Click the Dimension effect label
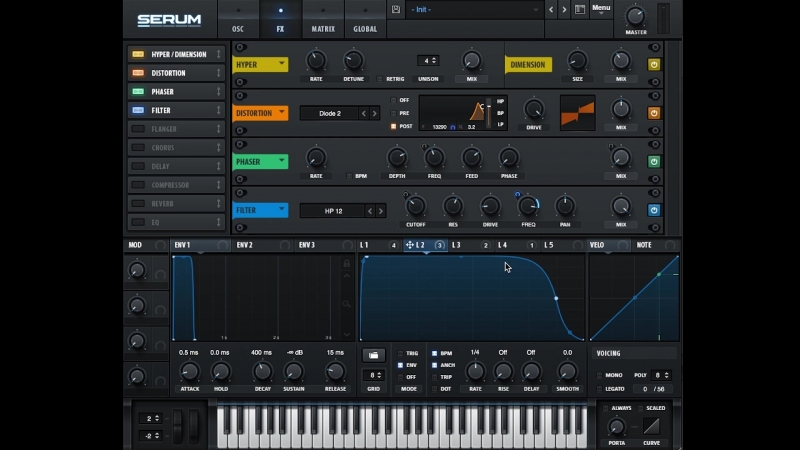800x450 pixels. tap(528, 65)
